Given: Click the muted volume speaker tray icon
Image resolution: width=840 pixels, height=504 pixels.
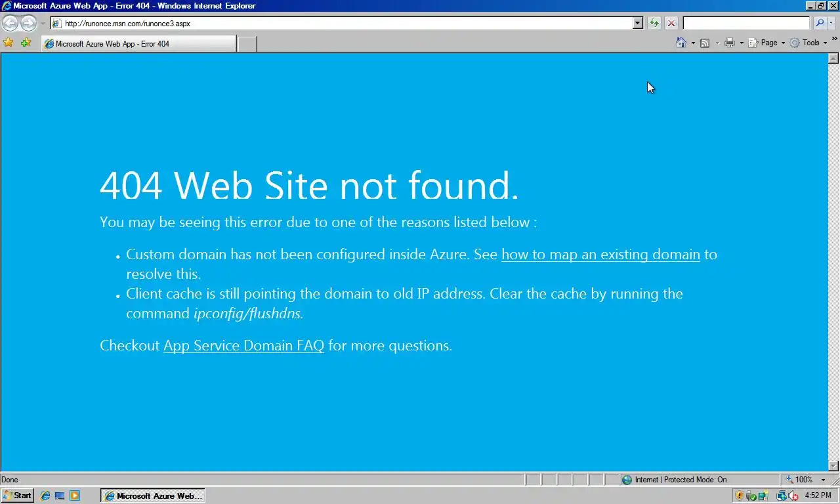Looking at the screenshot, I should [x=793, y=496].
